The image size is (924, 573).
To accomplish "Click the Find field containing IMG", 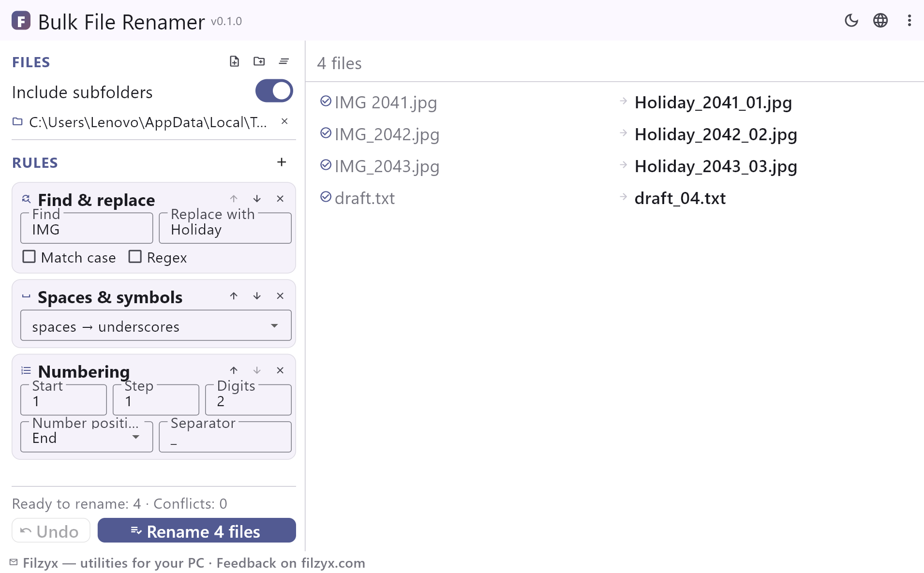I will coord(87,228).
